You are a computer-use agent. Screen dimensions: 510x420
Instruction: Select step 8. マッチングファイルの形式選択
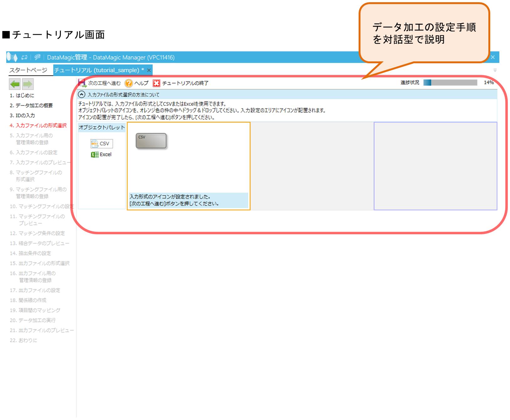36,176
